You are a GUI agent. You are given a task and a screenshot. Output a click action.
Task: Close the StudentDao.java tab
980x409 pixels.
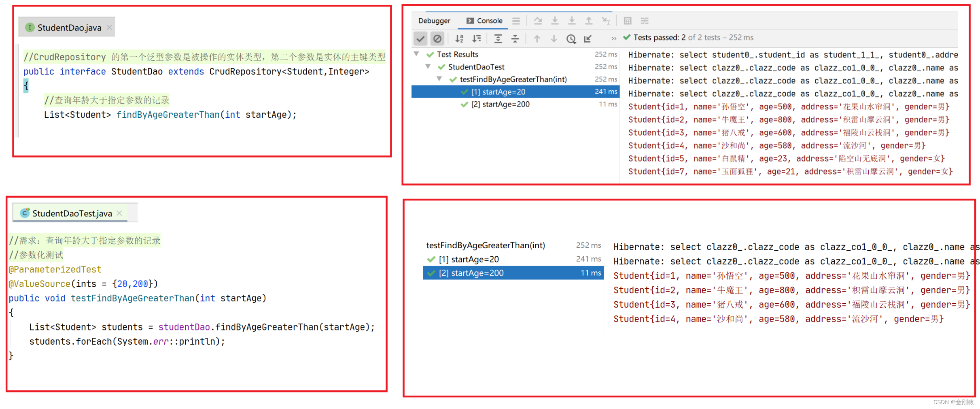point(109,28)
